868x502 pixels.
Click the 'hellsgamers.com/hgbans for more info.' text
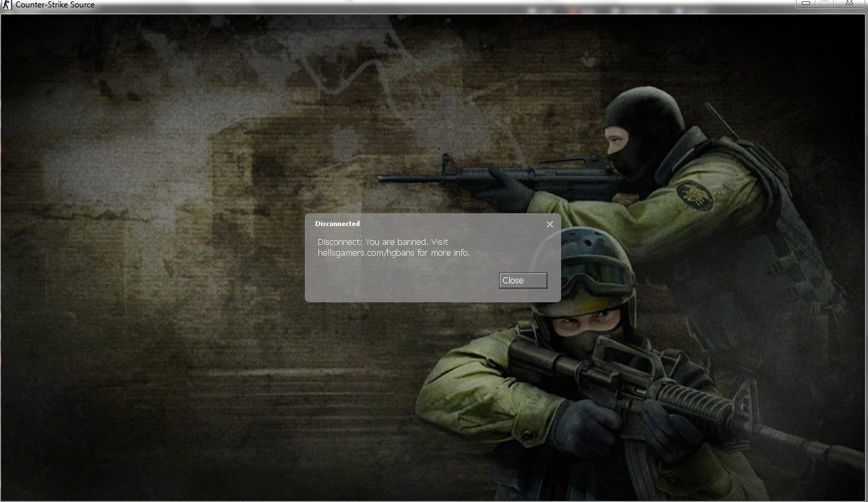point(394,253)
